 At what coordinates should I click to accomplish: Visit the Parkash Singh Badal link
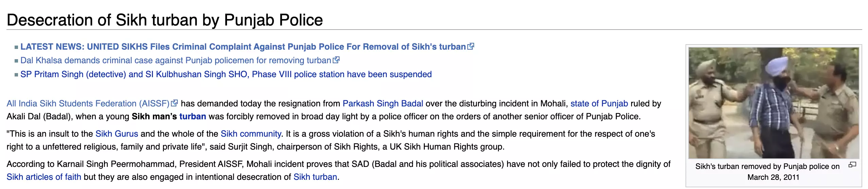pyautogui.click(x=383, y=104)
